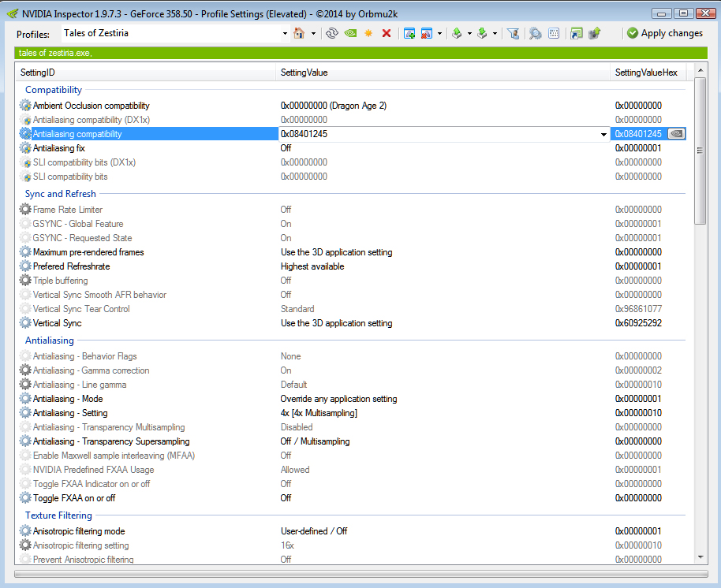This screenshot has height=588, width=721.
Task: Select NVIDIA Predefined FXAA Usage row
Action: (x=353, y=470)
